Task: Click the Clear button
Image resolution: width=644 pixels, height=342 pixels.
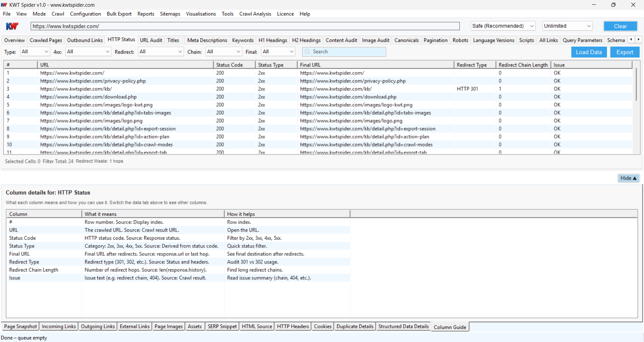Action: tap(620, 26)
